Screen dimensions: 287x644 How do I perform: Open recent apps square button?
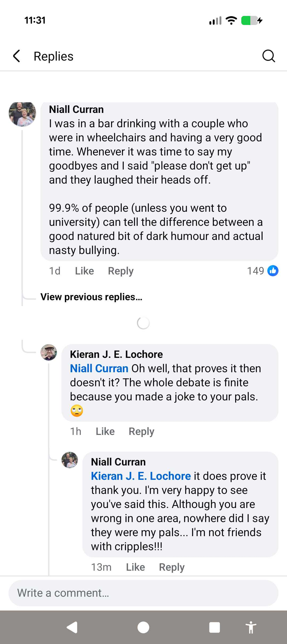(x=214, y=628)
